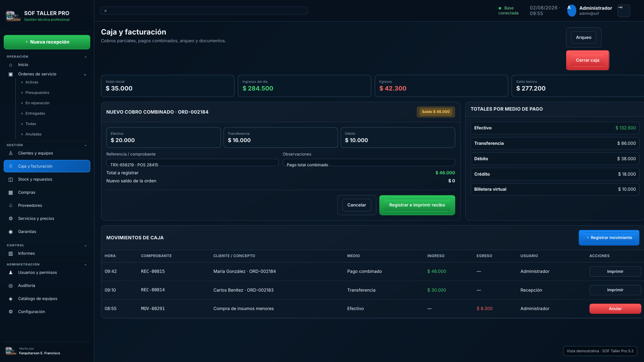
Task: Collapse the Operación section chevron
Action: [85, 57]
